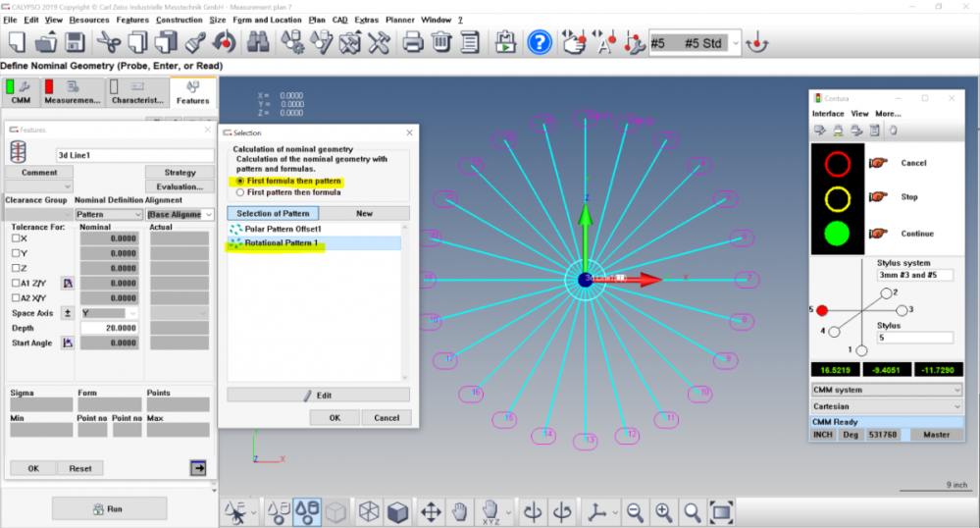Click the zoom out magnifier icon

click(x=635, y=512)
